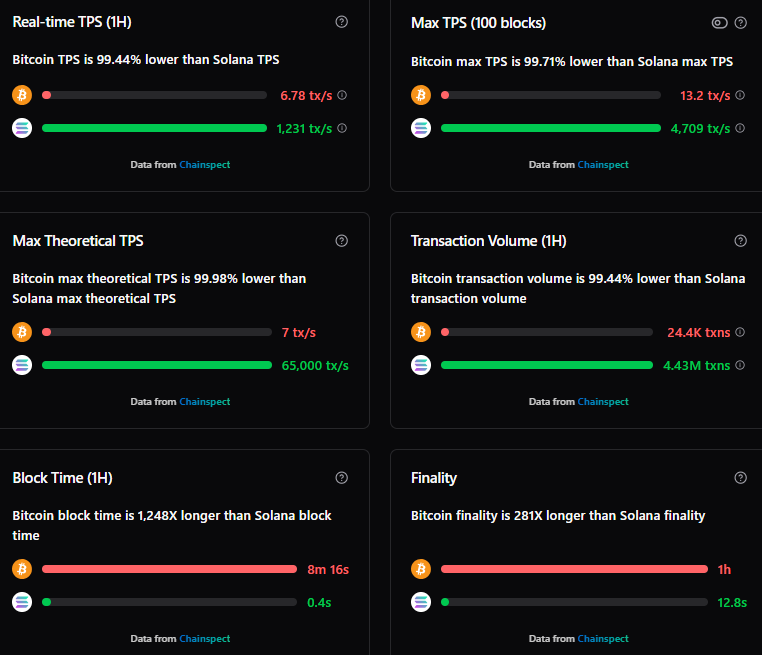Screen dimensions: 762x655
Task: Click Chainspect link in Max Theoretical TPS card
Action: pyautogui.click(x=205, y=402)
